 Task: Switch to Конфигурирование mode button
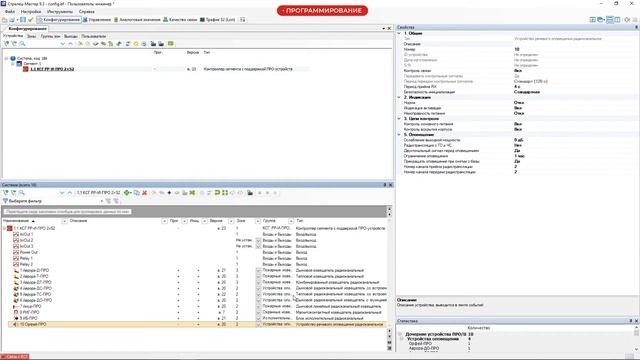[x=59, y=20]
